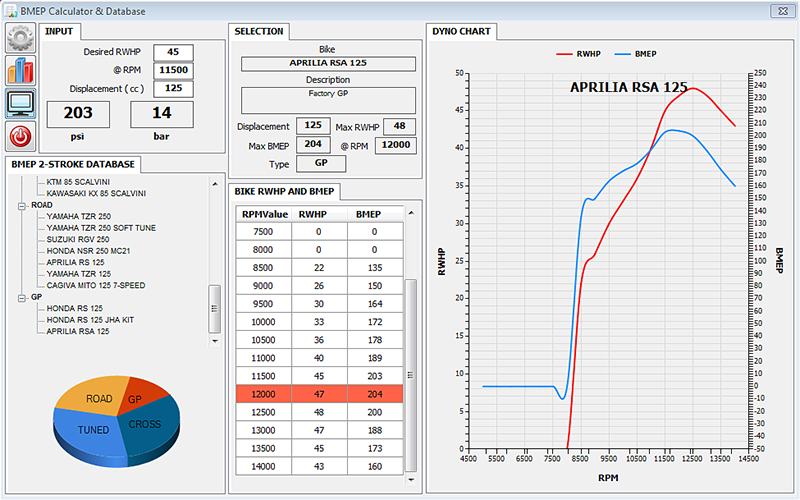The image size is (800, 500).
Task: Click the bar result box showing 14
Action: pyautogui.click(x=162, y=114)
